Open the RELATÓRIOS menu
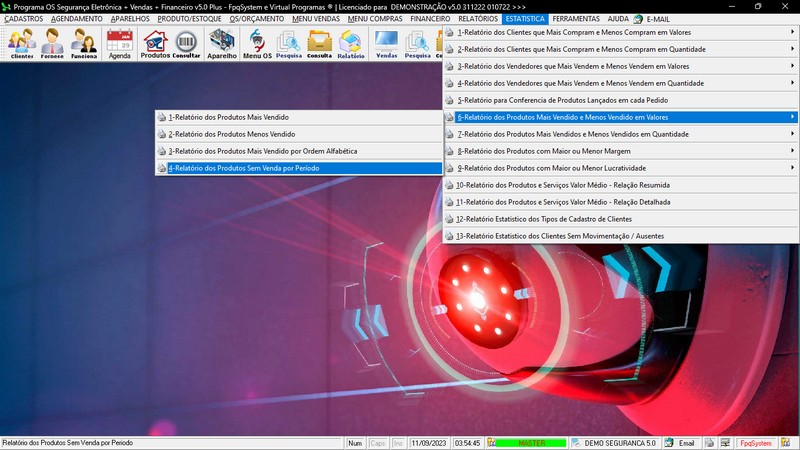This screenshot has width=800, height=450. pyautogui.click(x=477, y=19)
